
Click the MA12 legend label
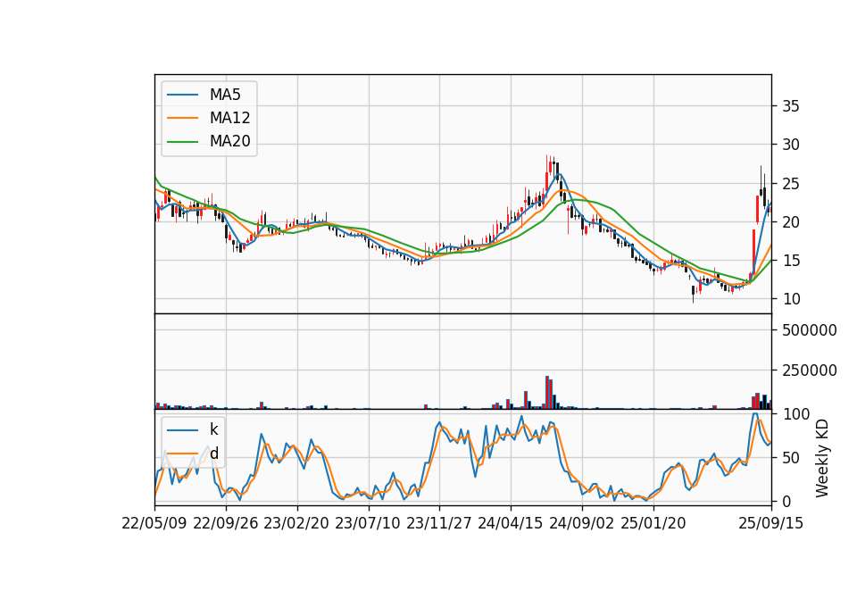pyautogui.click(x=229, y=118)
